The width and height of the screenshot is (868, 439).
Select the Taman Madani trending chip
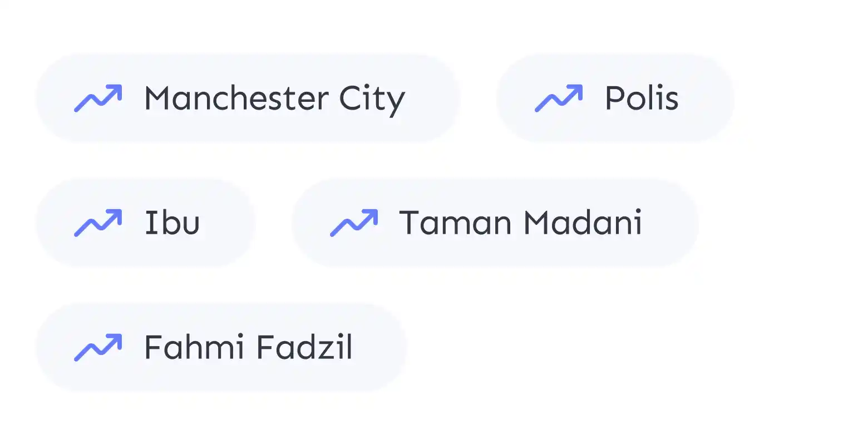pos(495,223)
